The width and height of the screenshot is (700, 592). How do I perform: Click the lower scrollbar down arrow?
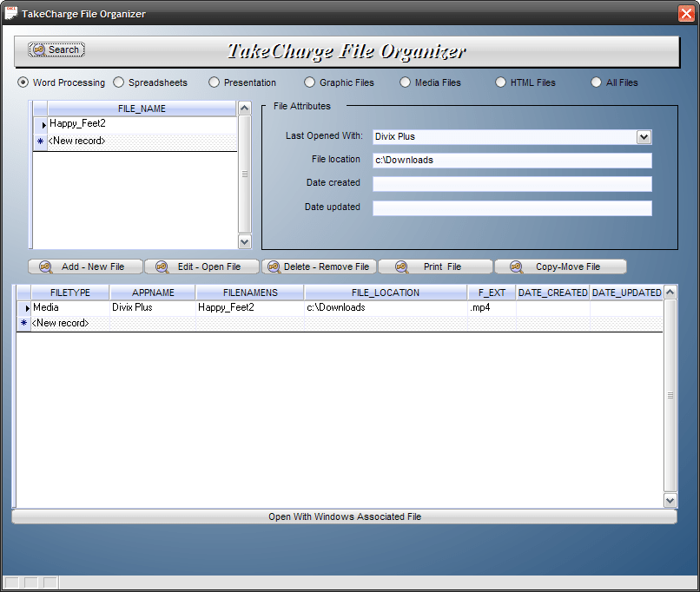point(670,499)
